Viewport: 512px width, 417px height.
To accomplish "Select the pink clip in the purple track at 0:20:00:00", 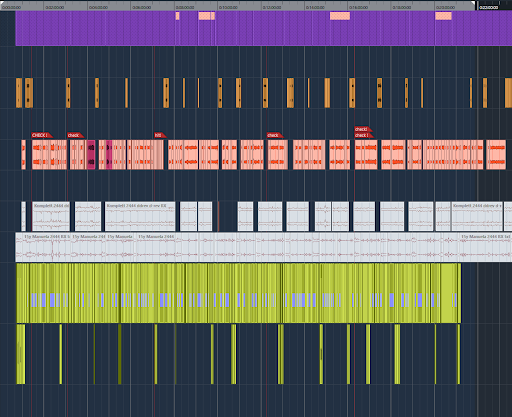I will tap(443, 16).
